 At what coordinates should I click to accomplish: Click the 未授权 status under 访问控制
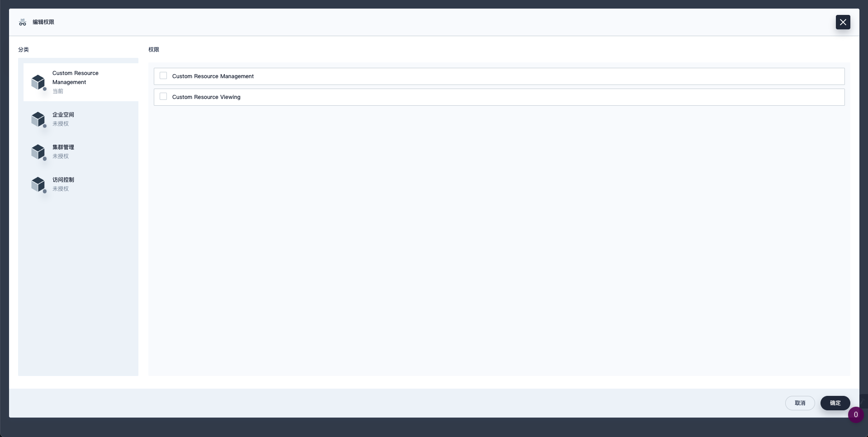click(x=61, y=189)
